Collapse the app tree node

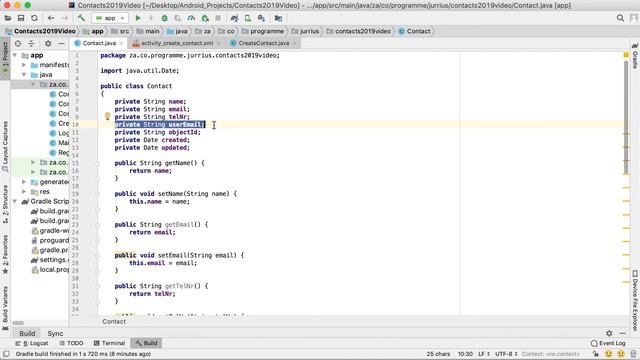coord(15,55)
